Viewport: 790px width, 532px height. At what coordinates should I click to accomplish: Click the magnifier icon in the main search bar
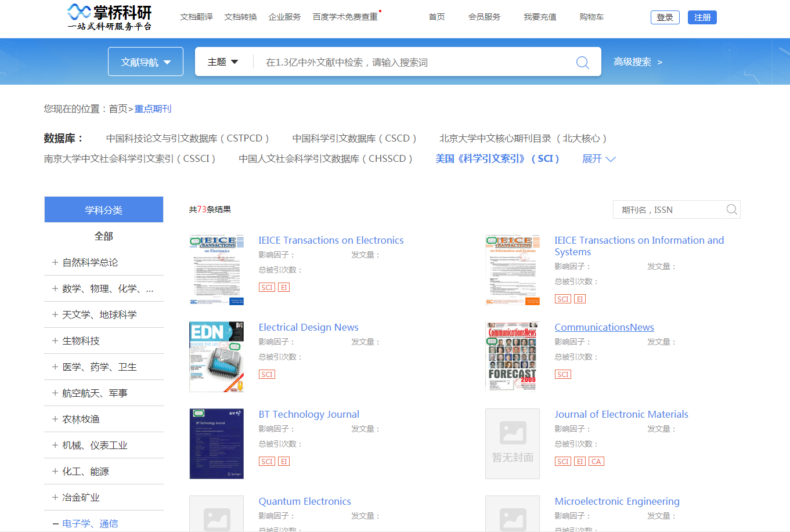point(582,61)
